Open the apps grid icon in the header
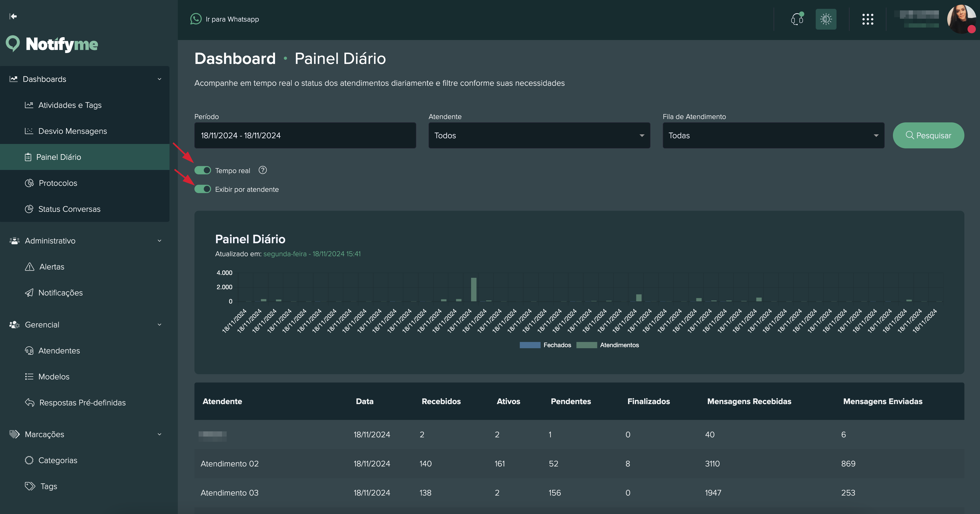Image resolution: width=980 pixels, height=514 pixels. pos(868,19)
